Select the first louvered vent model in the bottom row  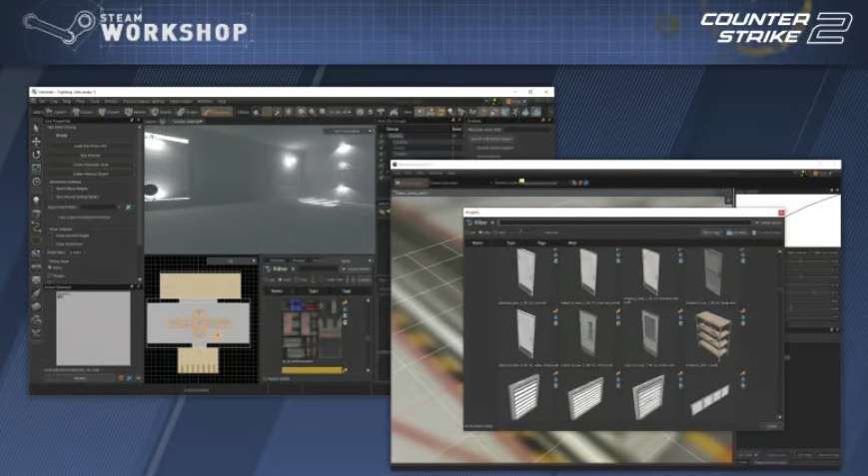[x=522, y=396]
